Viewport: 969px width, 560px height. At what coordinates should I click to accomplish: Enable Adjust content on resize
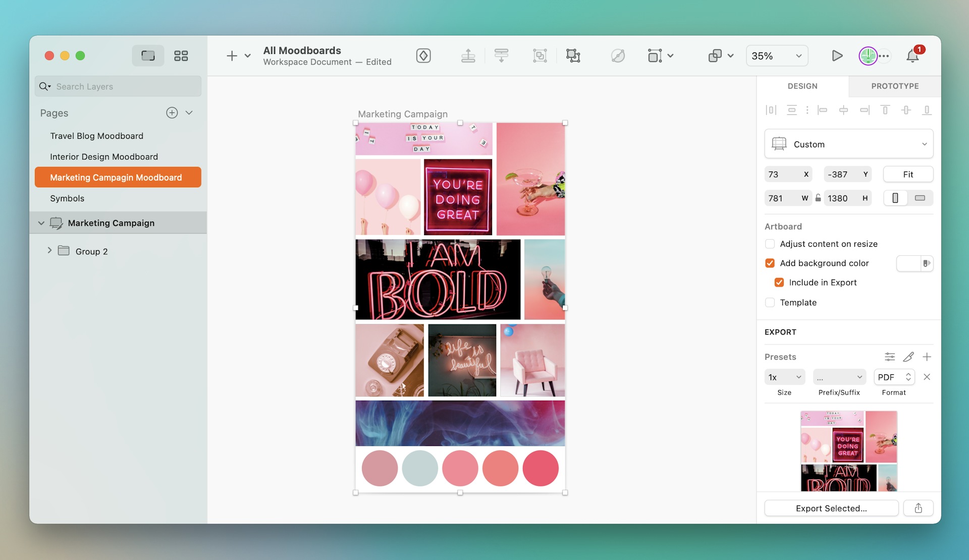[770, 244]
